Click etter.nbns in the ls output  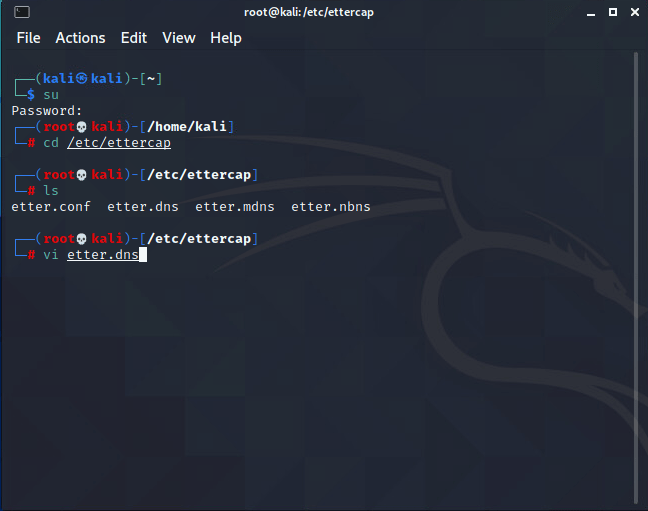[331, 207]
